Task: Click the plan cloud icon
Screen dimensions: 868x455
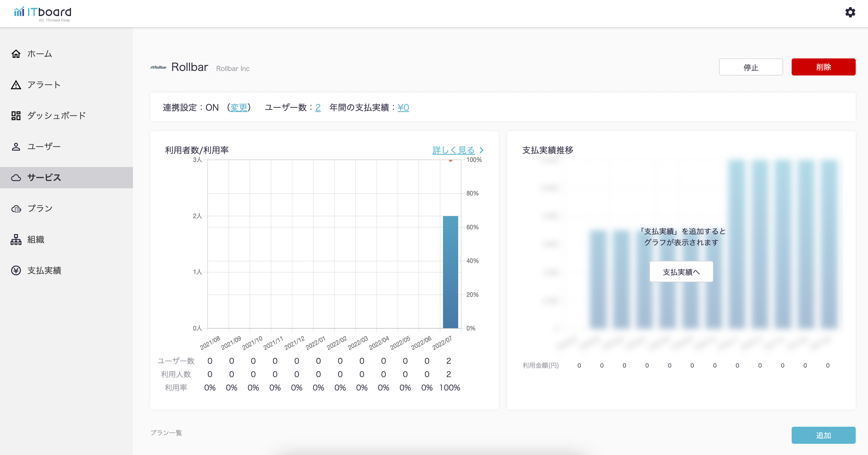Action: coord(16,209)
